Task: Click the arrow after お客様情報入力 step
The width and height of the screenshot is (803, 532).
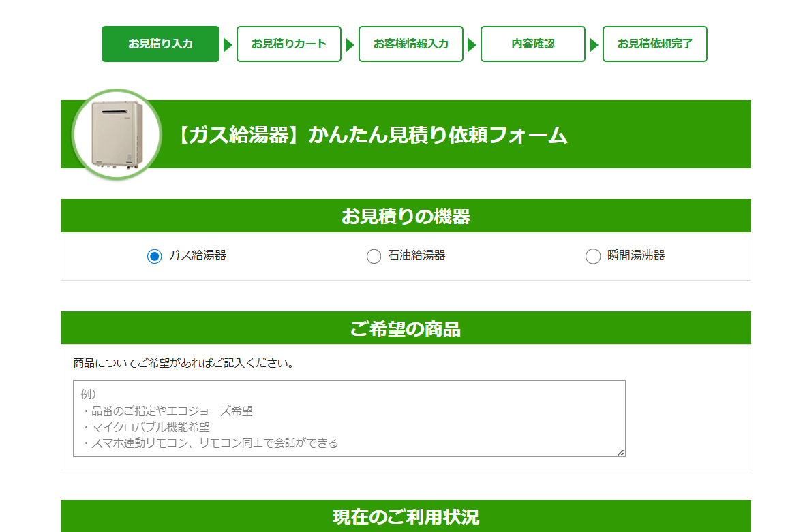Action: pyautogui.click(x=472, y=45)
